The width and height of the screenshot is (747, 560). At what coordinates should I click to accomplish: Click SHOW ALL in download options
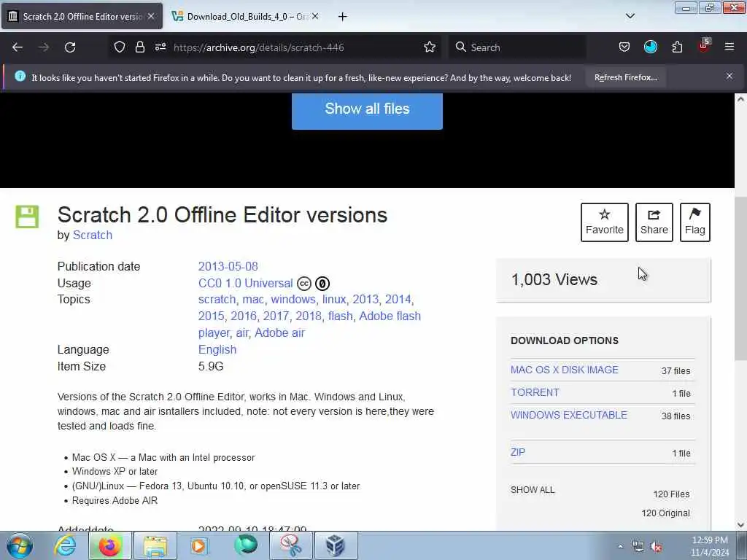pos(533,490)
